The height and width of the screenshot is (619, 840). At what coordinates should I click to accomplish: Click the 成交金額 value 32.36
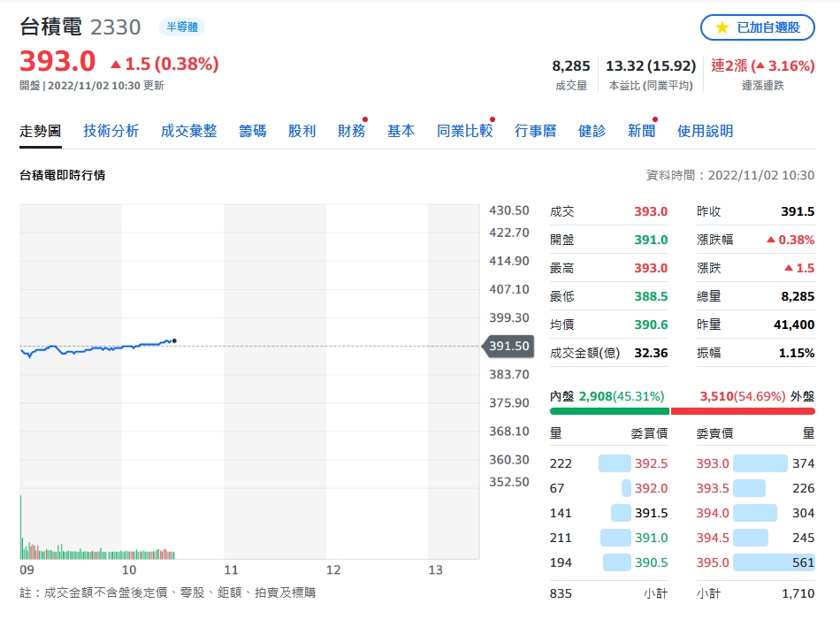click(651, 353)
